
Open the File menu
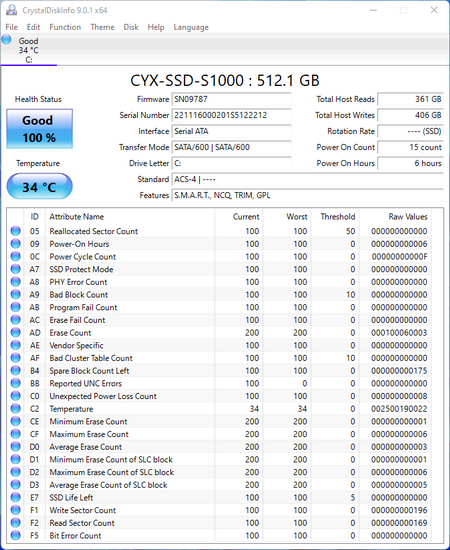pyautogui.click(x=11, y=27)
